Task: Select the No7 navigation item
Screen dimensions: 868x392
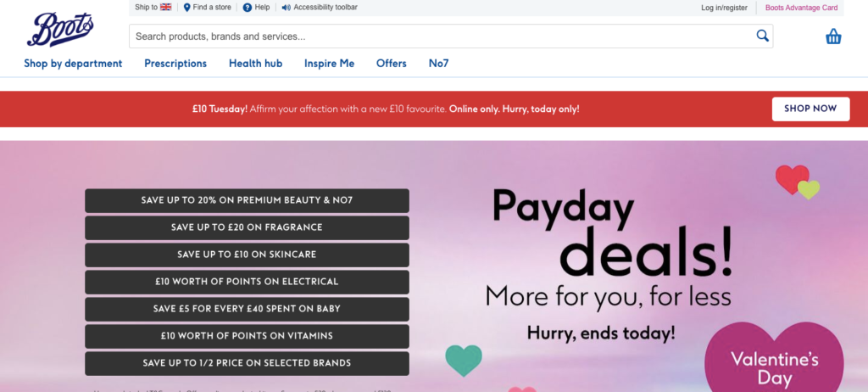Action: [439, 64]
